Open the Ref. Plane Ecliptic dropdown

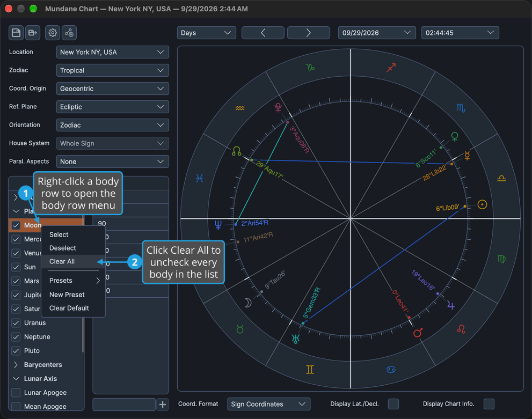tap(113, 107)
